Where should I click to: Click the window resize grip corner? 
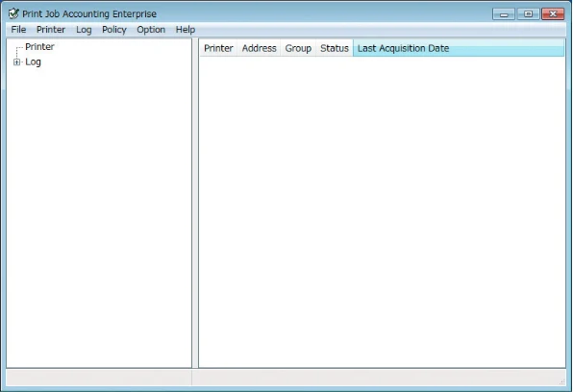(562, 381)
